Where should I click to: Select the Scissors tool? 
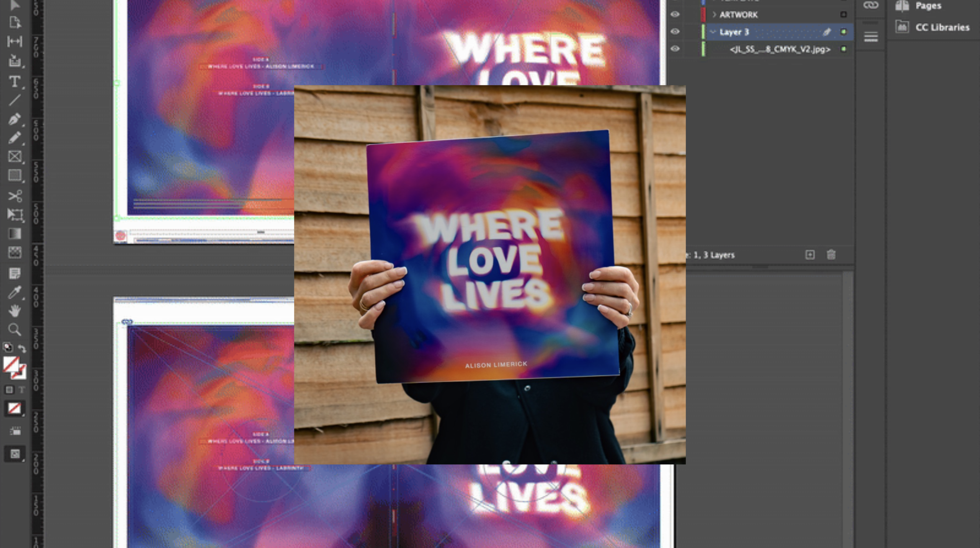[x=15, y=195]
